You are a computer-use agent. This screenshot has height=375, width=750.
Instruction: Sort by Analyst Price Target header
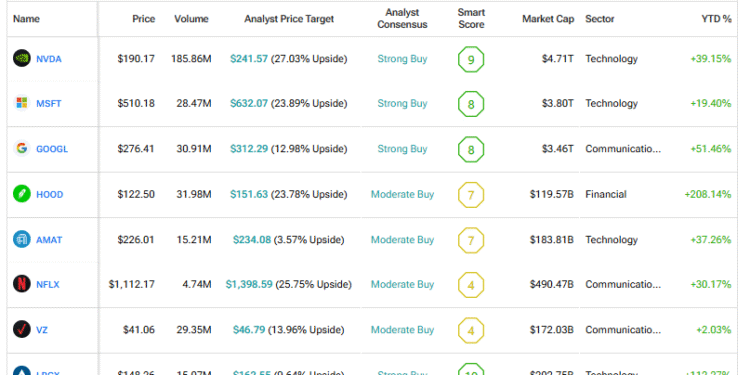pos(289,19)
